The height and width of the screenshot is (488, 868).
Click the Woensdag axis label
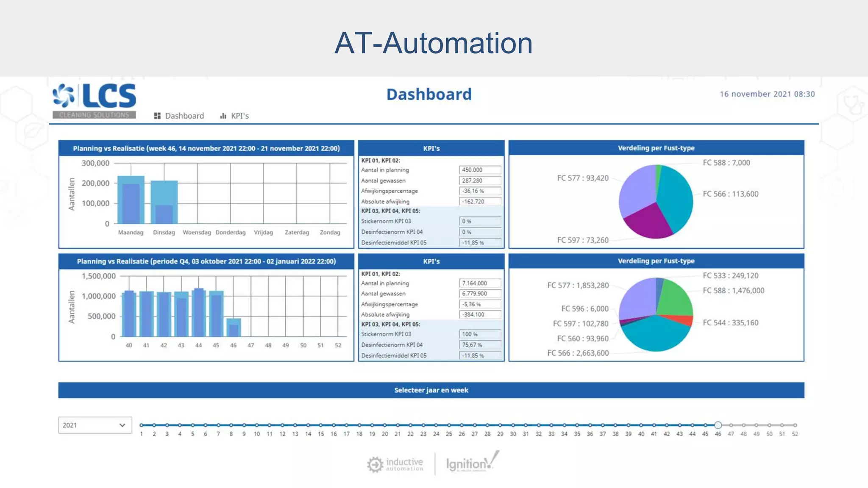point(197,233)
